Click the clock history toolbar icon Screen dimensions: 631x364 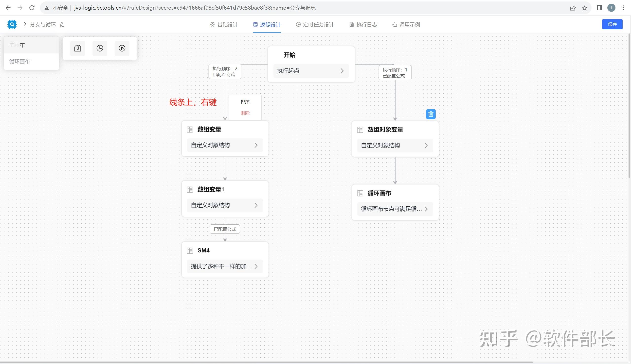tap(100, 48)
